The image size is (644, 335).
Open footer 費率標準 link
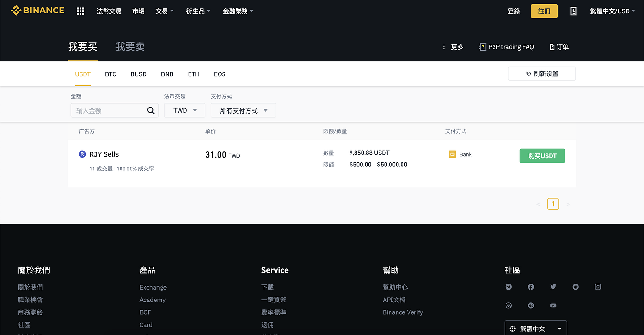[274, 312]
